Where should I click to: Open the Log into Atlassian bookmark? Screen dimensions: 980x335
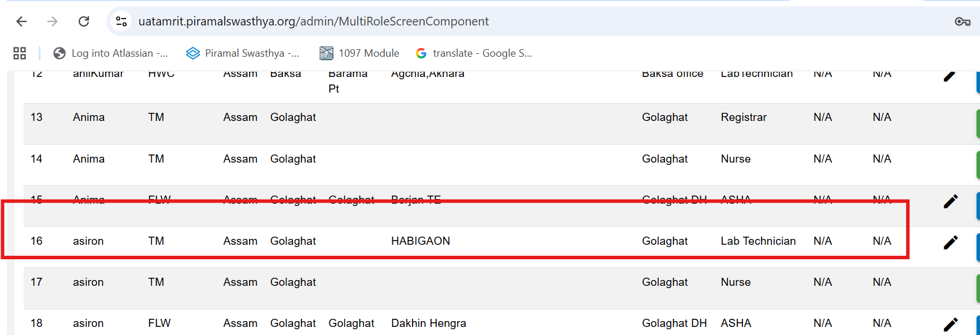110,53
